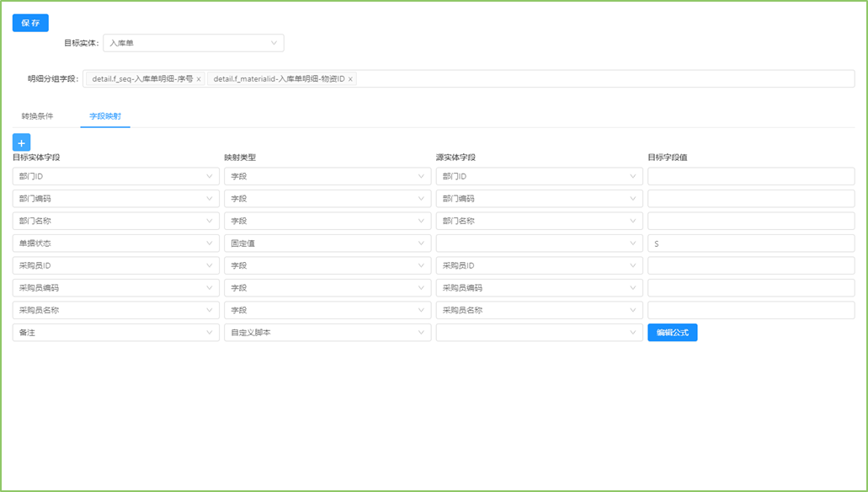Open mapping type dropdown showing 自定义脚本
868x492 pixels.
click(x=327, y=333)
